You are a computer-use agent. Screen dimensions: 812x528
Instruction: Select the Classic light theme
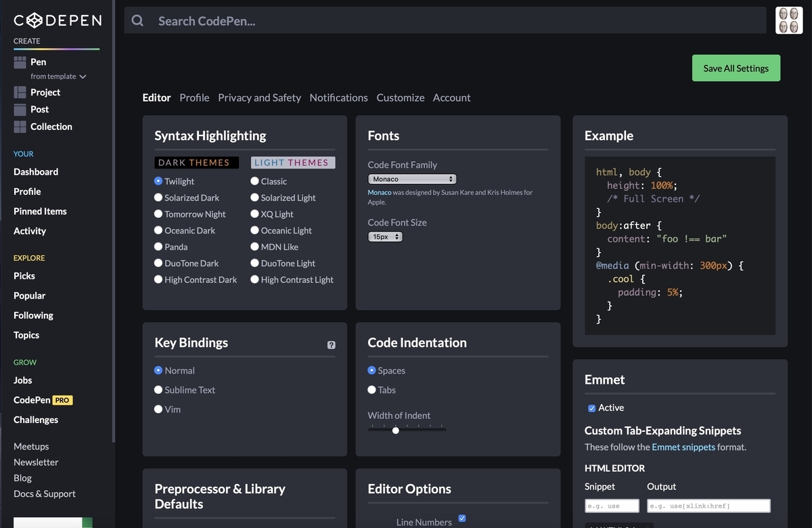pos(254,181)
